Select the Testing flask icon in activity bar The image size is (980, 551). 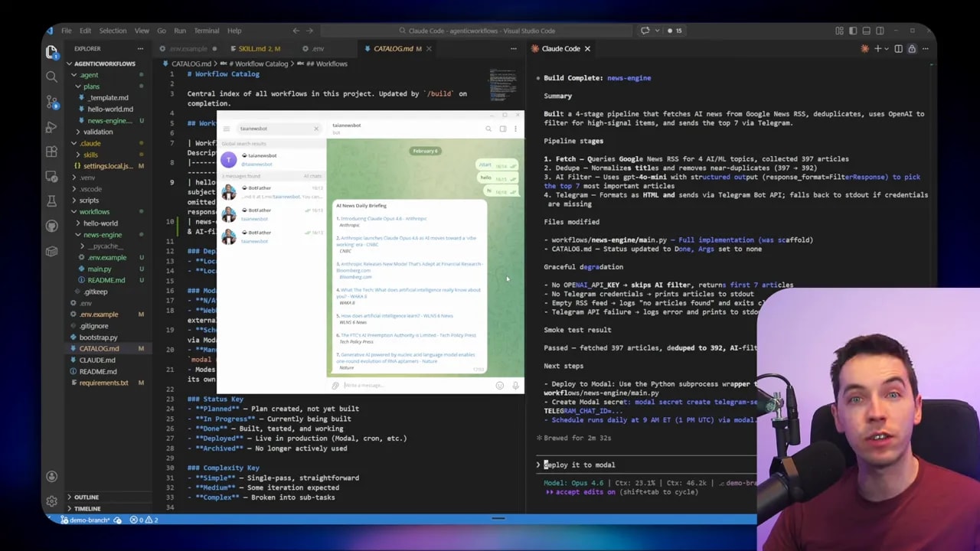[51, 201]
